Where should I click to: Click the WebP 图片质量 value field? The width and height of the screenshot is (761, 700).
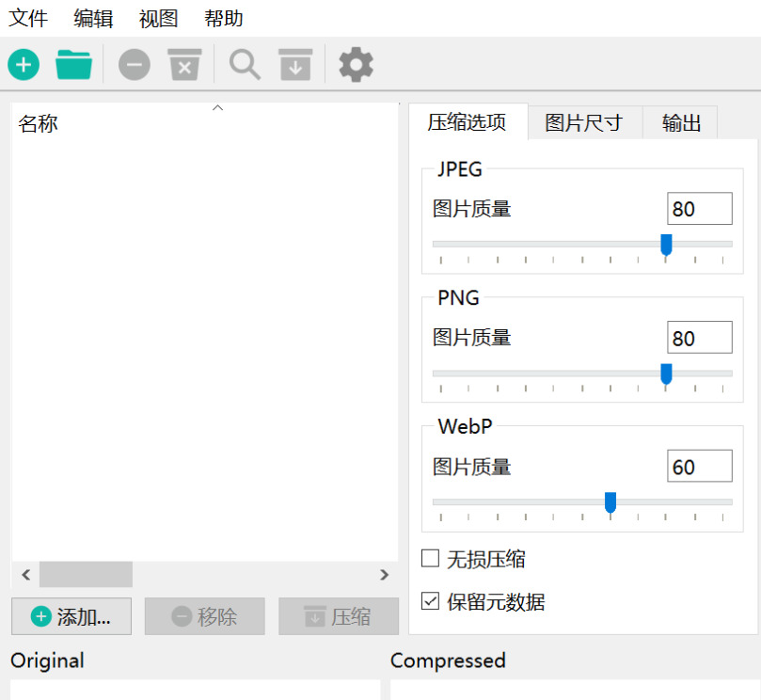click(x=699, y=466)
